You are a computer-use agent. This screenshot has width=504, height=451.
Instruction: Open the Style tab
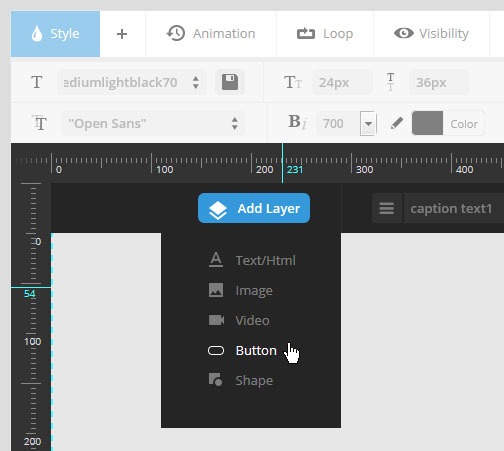tap(55, 34)
